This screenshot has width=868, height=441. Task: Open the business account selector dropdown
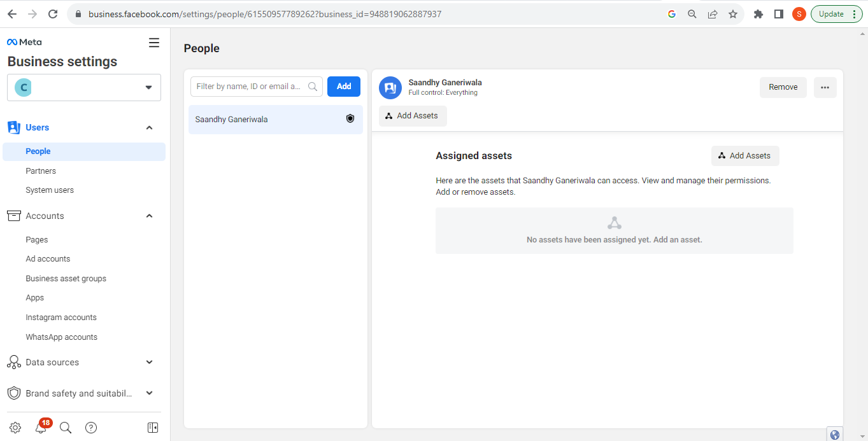84,87
